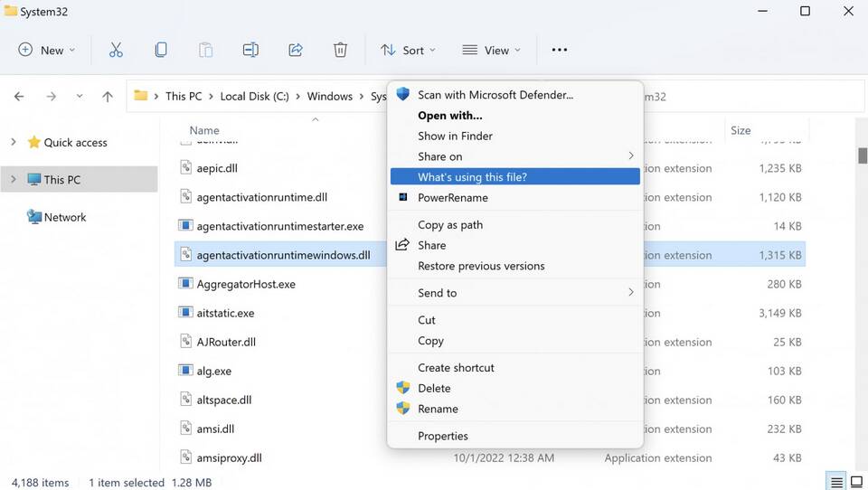Click the Share icon in toolbar
The image size is (868, 490).
[x=296, y=50]
